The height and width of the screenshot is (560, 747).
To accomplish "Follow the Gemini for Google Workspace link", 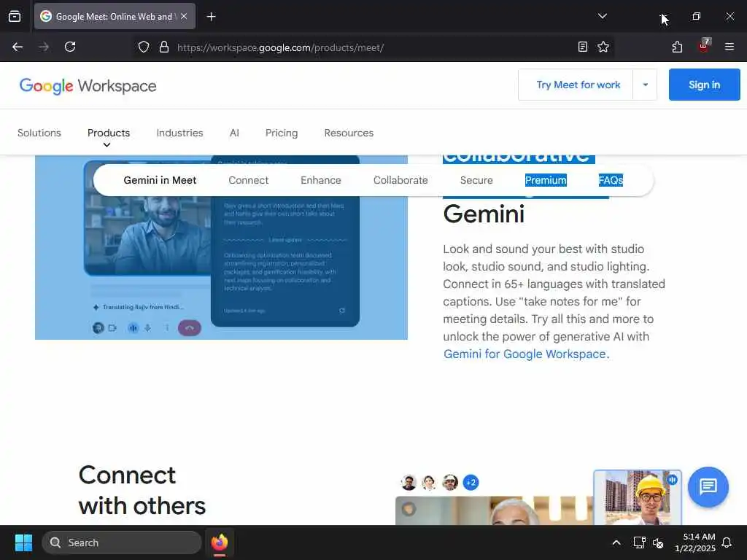I will click(526, 354).
